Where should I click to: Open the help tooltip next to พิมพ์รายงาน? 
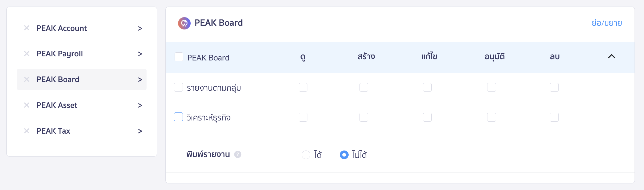(x=237, y=155)
